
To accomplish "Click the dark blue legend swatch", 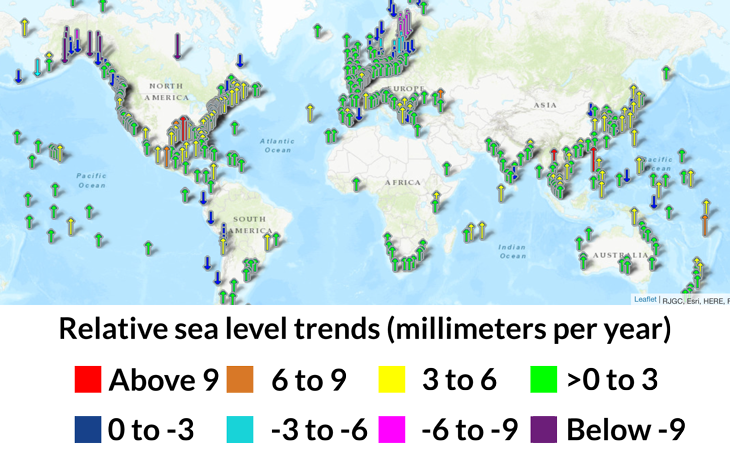I will point(88,429).
